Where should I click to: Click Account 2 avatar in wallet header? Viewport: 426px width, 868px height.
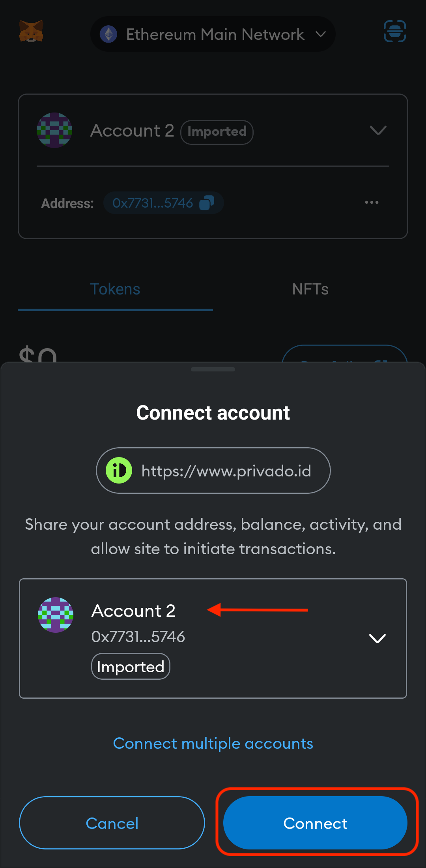(54, 130)
